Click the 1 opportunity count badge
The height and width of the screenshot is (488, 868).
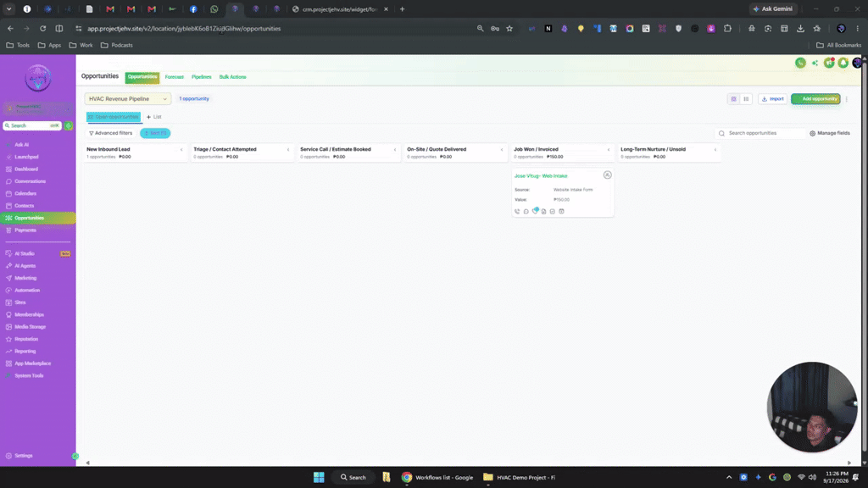coord(194,98)
